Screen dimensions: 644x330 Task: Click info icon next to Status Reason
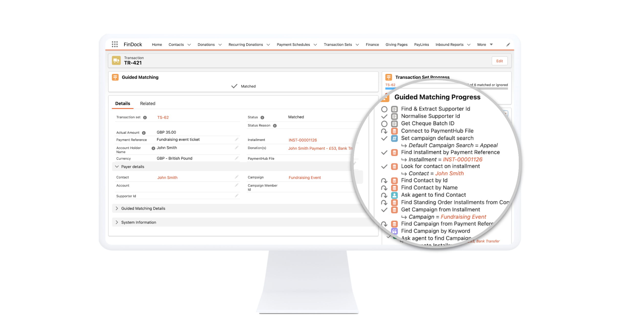tap(275, 126)
